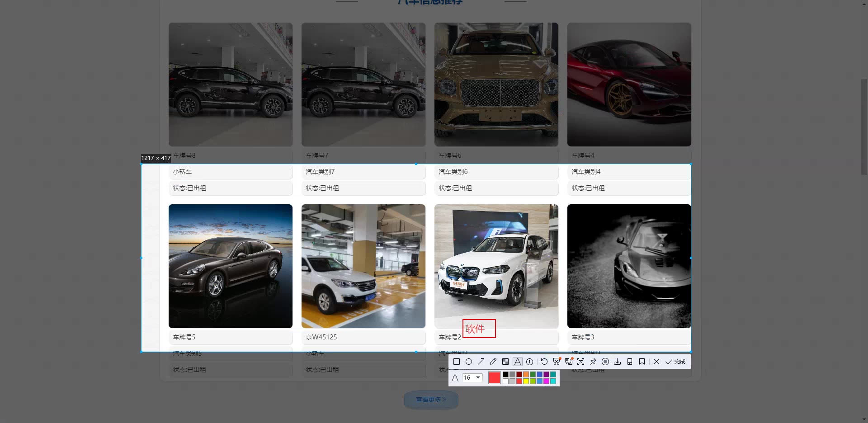This screenshot has height=423, width=868.
Task: Select the numbered marker tool
Action: click(530, 362)
